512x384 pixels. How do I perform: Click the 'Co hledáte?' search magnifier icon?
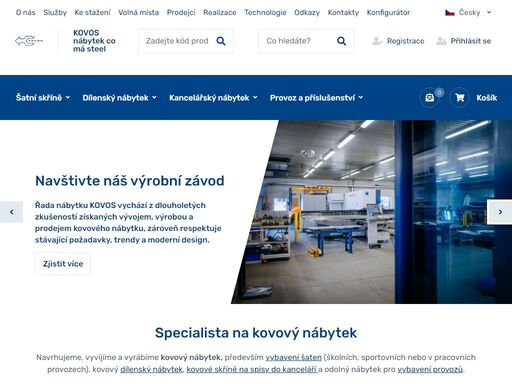pos(341,41)
